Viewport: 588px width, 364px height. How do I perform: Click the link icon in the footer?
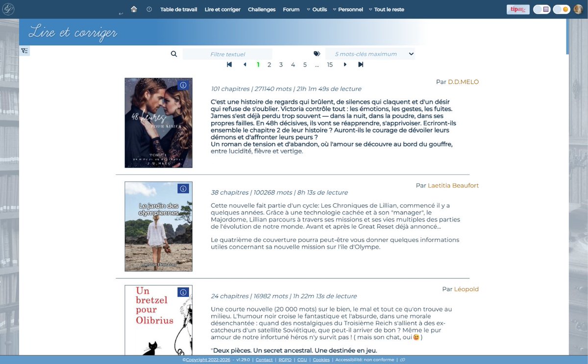pos(402,360)
